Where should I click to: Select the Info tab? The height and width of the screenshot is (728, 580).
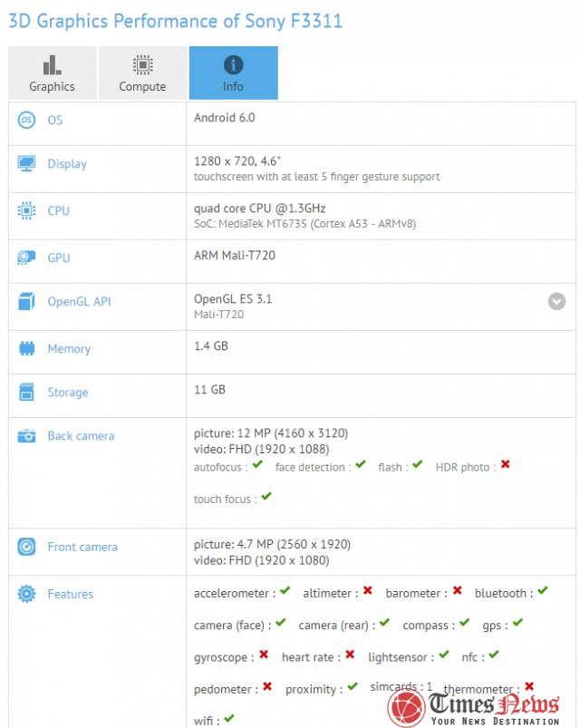click(233, 73)
